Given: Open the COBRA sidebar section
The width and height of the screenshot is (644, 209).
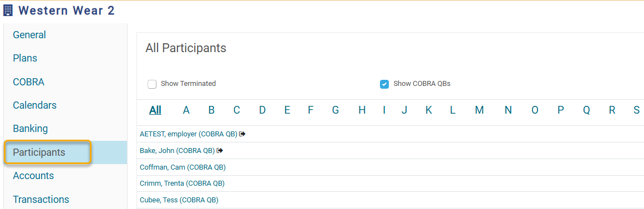Looking at the screenshot, I should (29, 81).
